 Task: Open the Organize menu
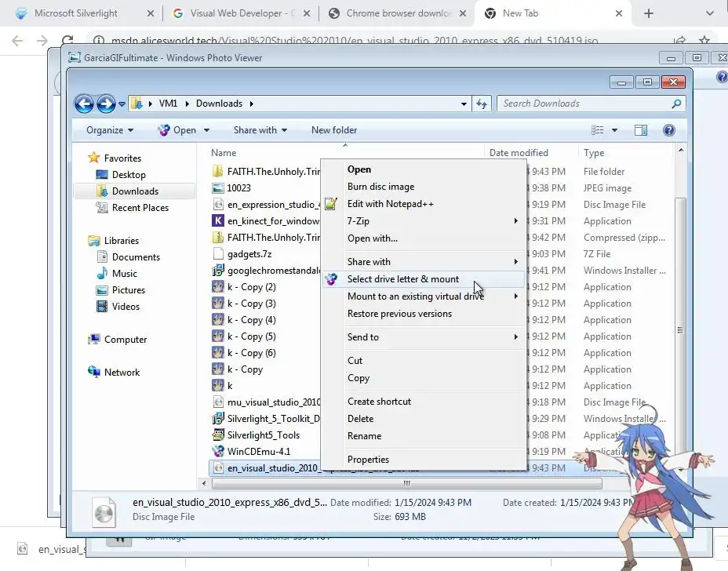coord(110,130)
